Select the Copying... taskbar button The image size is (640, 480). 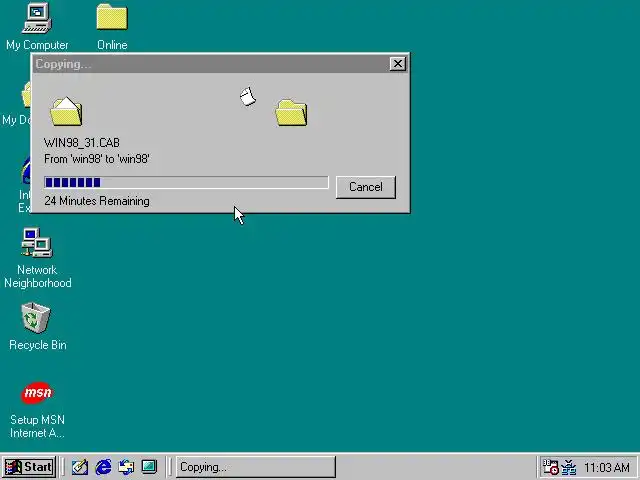point(256,467)
